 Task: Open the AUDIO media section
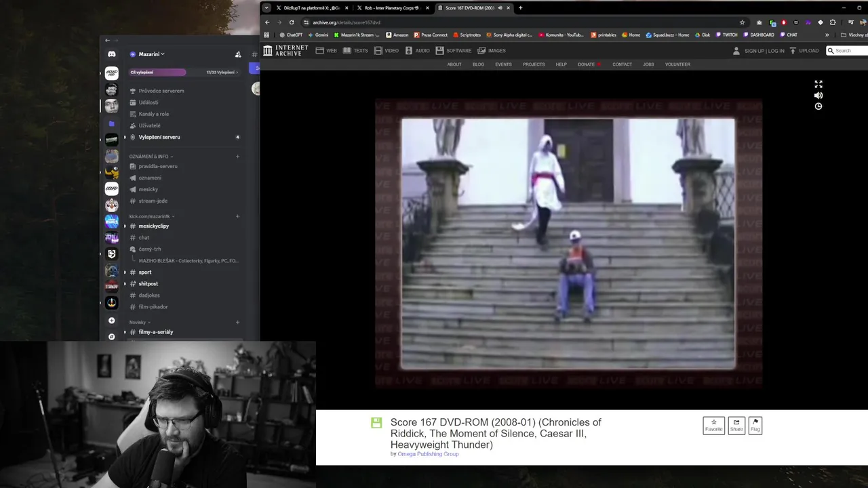click(418, 50)
